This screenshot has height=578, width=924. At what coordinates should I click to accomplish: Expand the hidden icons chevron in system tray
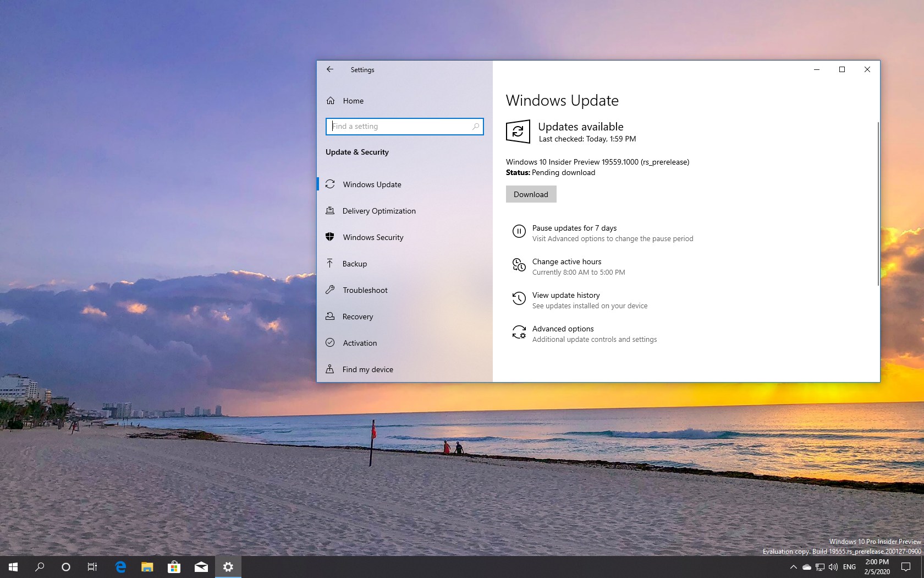[x=793, y=567]
